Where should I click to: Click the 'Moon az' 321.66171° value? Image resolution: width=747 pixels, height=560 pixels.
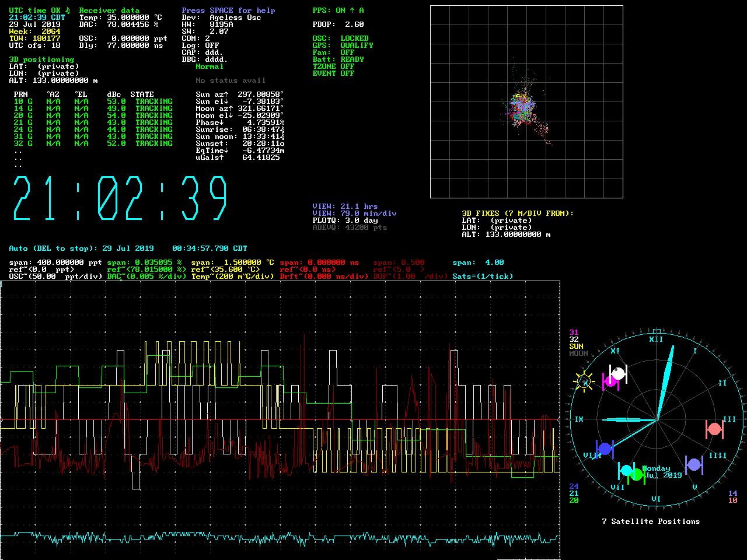(x=261, y=108)
